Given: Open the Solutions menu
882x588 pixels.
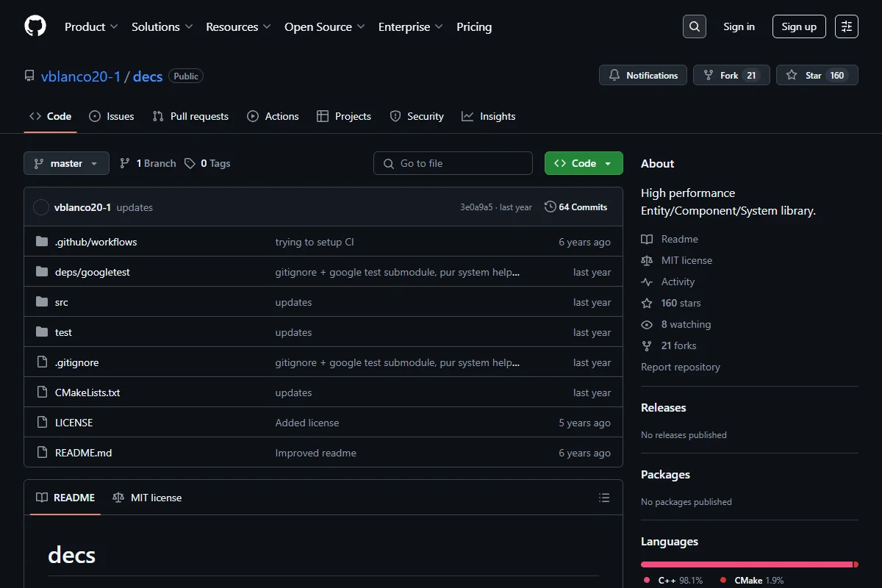Looking at the screenshot, I should point(162,26).
